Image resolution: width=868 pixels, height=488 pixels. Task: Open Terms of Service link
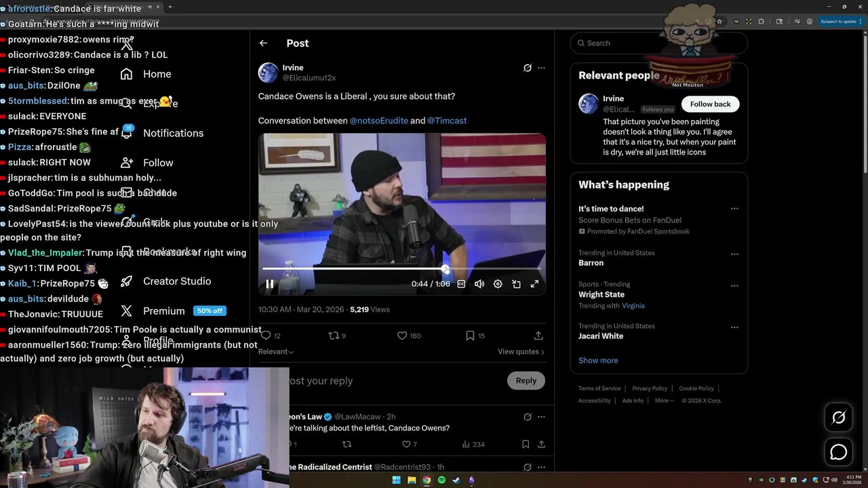599,388
